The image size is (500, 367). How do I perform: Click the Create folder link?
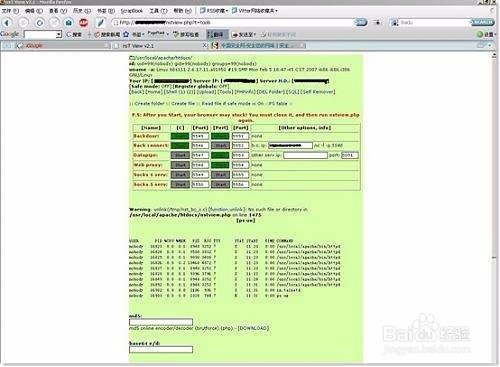pos(149,103)
